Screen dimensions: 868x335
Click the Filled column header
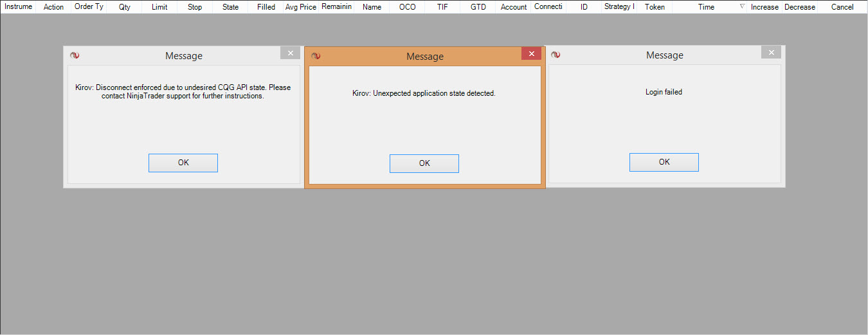pyautogui.click(x=266, y=7)
